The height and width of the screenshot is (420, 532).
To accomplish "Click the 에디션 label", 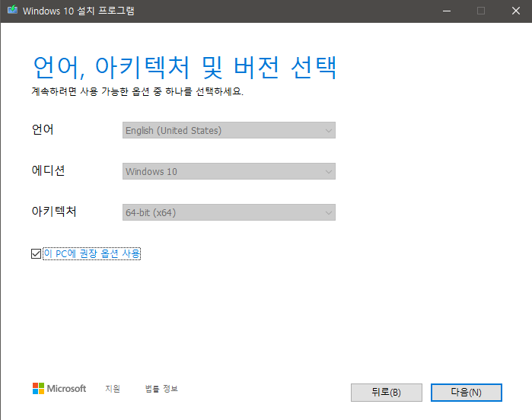I will [x=48, y=170].
